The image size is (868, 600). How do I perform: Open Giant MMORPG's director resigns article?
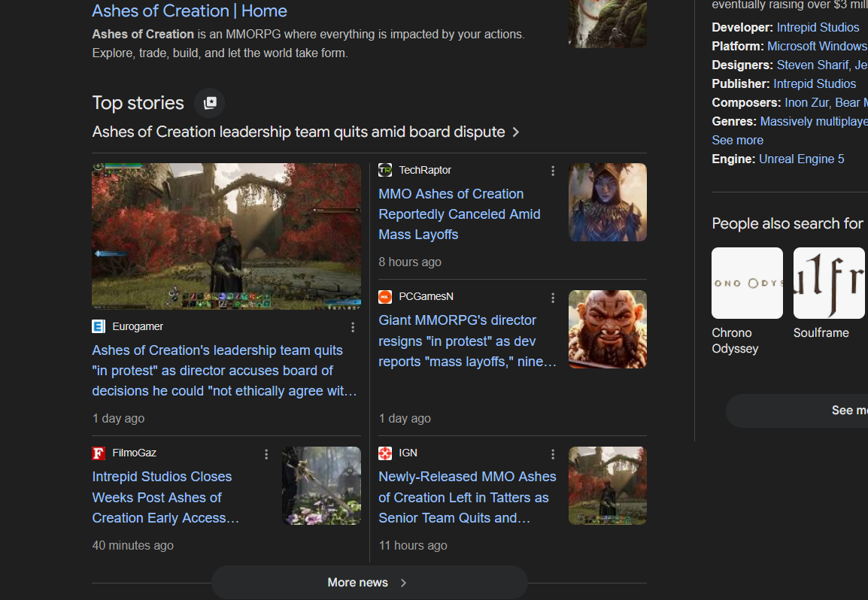[467, 341]
